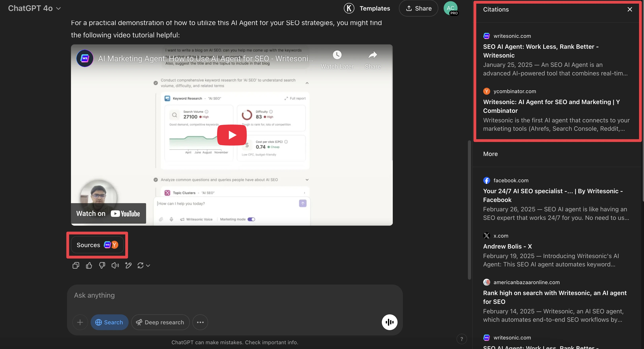
Task: Toggle Deep research mode
Action: pos(160,322)
